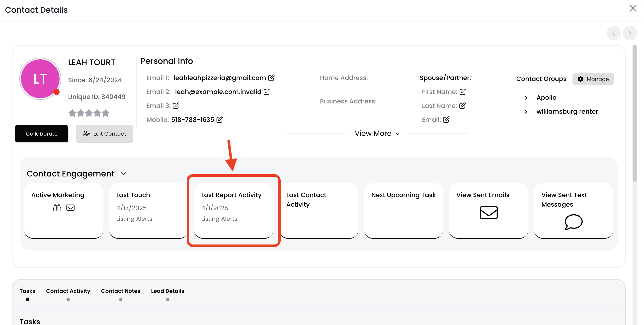Click envelope icon under Active Marketing
This screenshot has height=325, width=644.
(71, 208)
